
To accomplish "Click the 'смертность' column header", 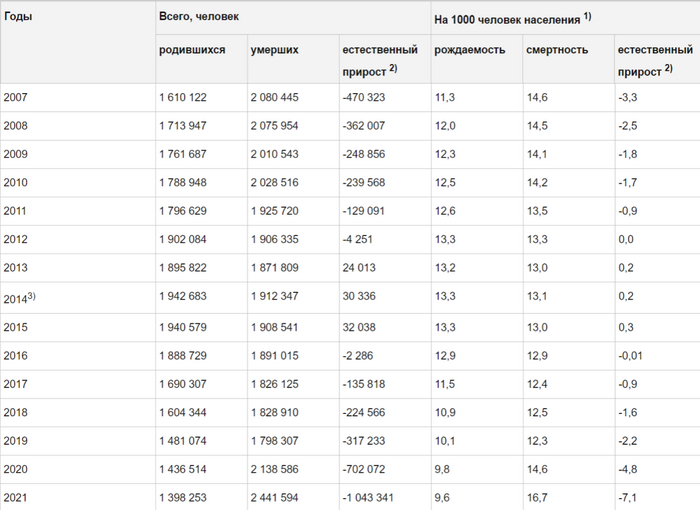I will point(557,50).
